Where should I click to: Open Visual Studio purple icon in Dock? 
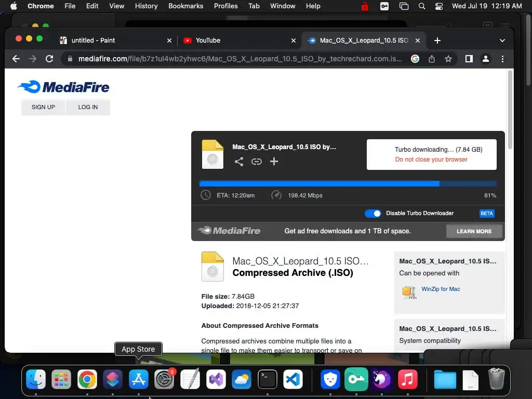216,379
